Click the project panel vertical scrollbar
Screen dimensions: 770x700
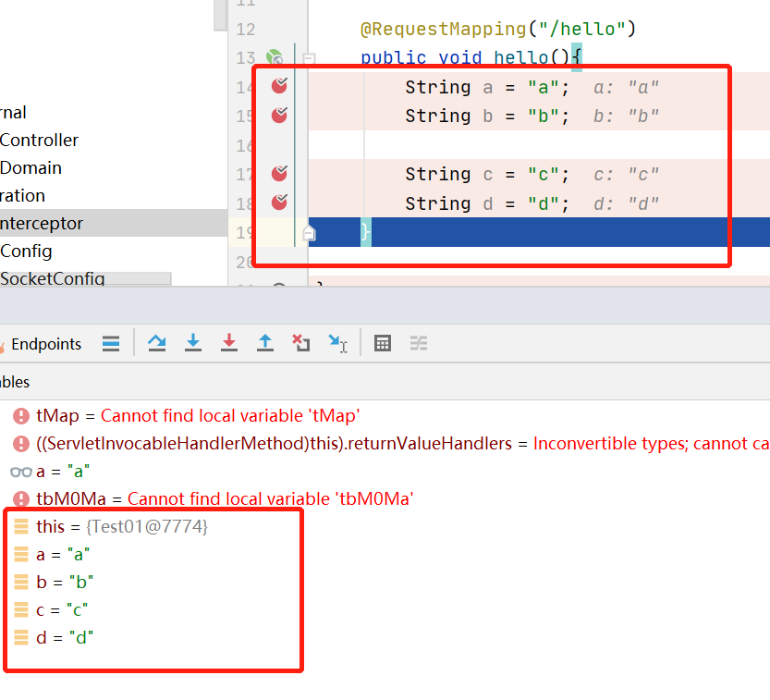[x=220, y=15]
